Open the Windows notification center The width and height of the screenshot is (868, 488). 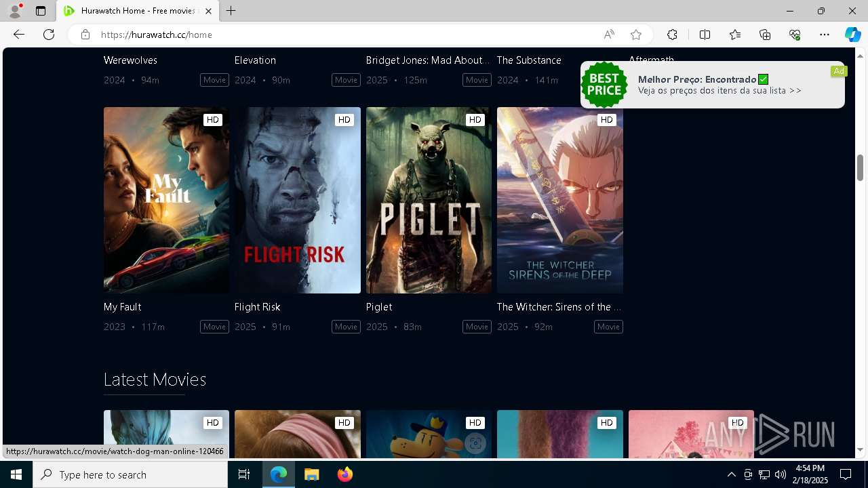(846, 474)
